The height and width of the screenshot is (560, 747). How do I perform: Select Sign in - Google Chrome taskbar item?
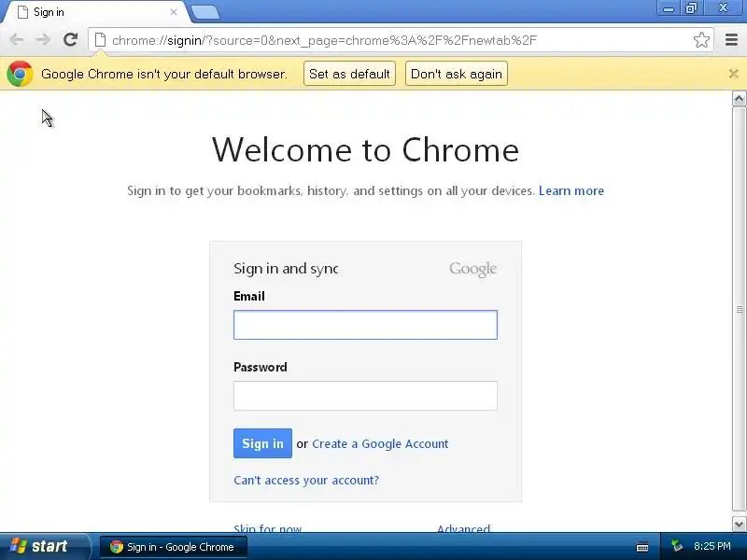(174, 547)
